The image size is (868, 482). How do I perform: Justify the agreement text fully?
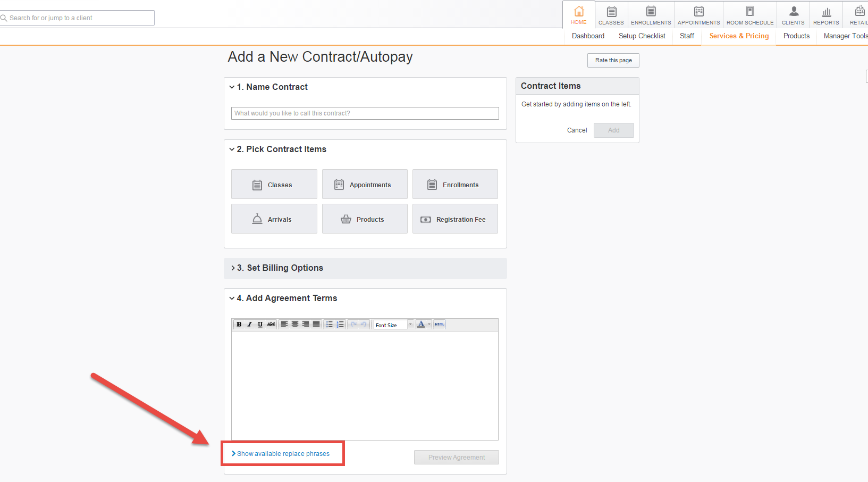click(316, 325)
